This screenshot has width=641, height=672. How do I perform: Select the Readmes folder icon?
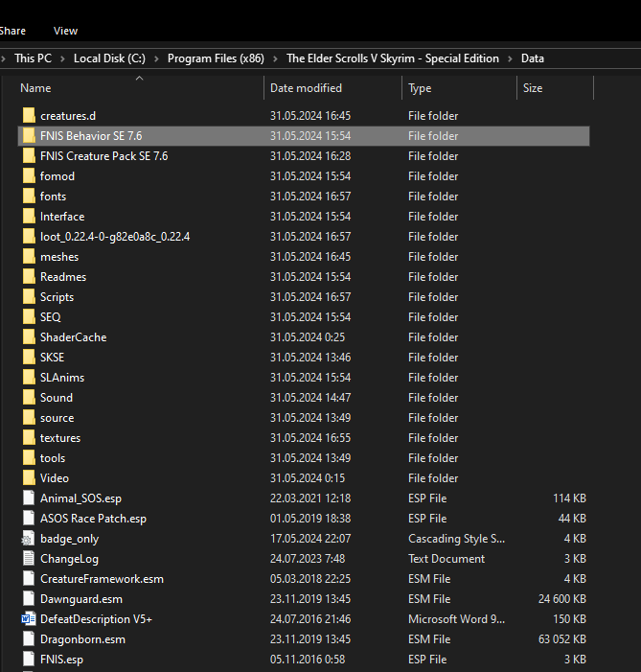click(x=29, y=277)
